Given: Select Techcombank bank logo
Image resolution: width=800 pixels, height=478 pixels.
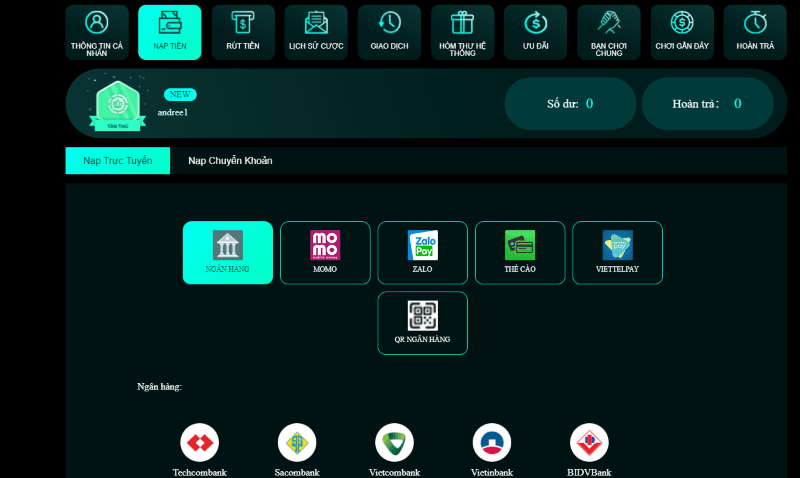Looking at the screenshot, I should (199, 442).
